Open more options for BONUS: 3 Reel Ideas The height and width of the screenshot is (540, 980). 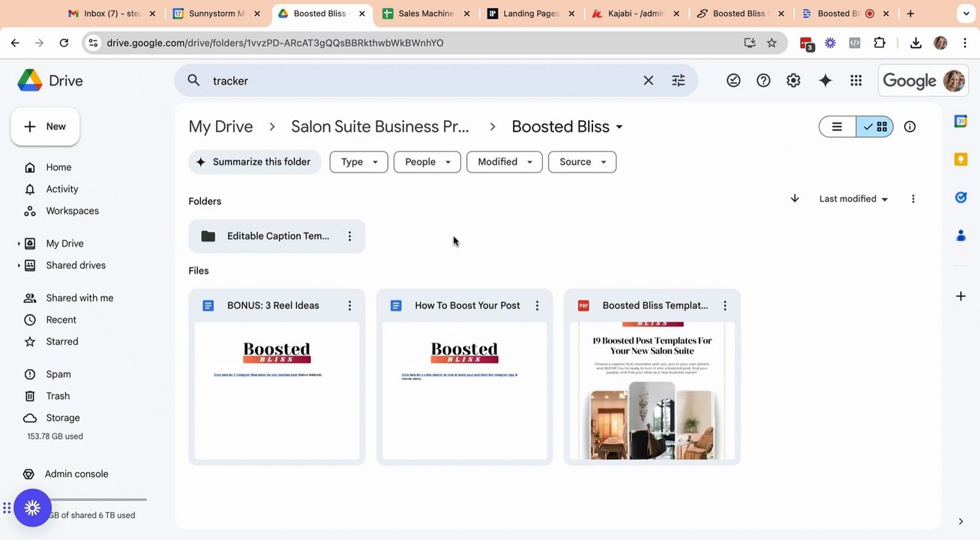point(349,305)
